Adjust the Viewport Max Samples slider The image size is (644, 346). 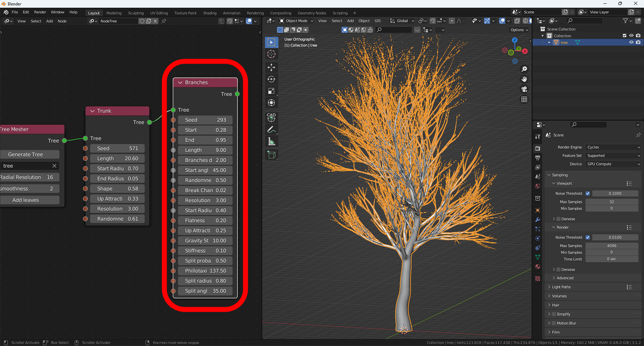(611, 202)
